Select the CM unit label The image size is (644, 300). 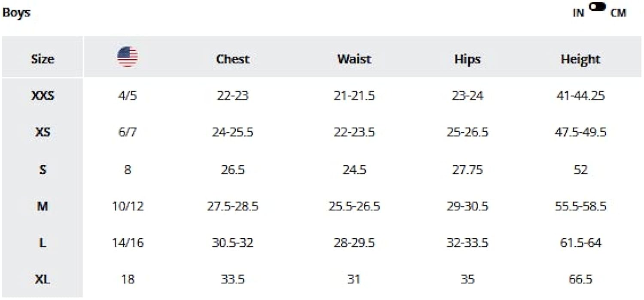[x=618, y=13]
